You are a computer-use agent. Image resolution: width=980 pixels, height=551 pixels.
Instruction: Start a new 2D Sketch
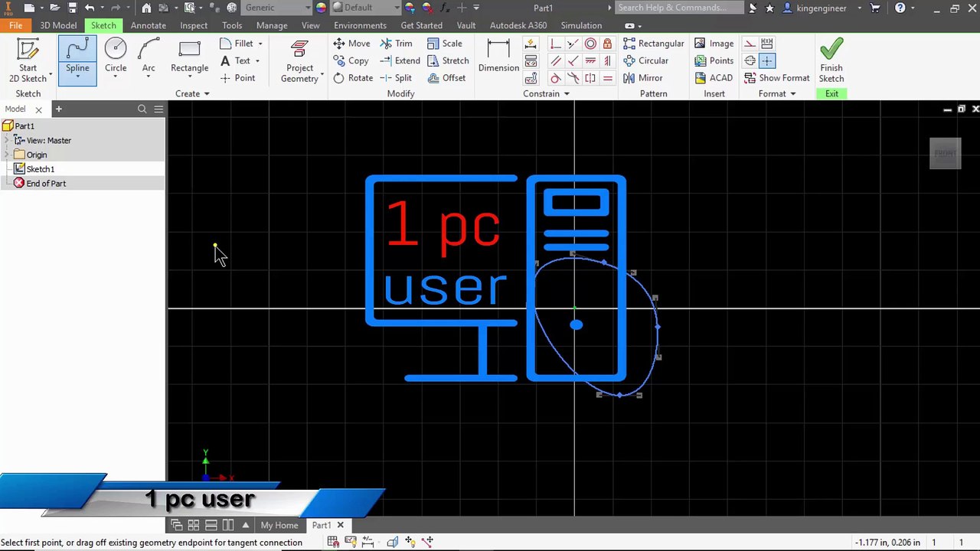point(28,60)
